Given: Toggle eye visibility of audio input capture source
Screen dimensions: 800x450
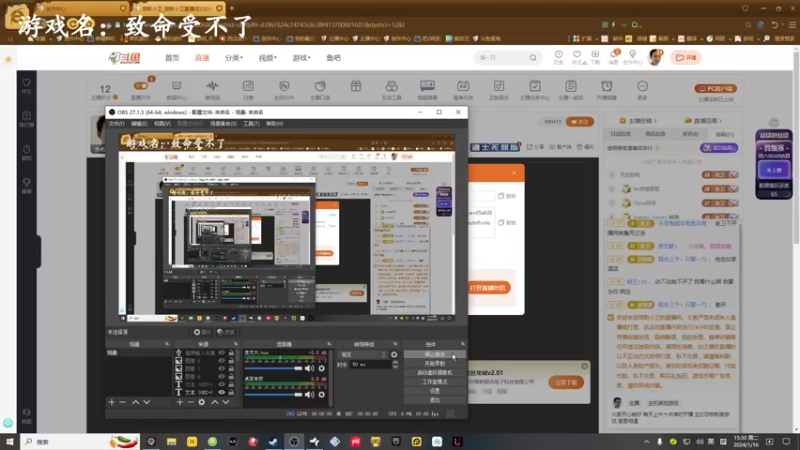Looking at the screenshot, I should point(221,353).
